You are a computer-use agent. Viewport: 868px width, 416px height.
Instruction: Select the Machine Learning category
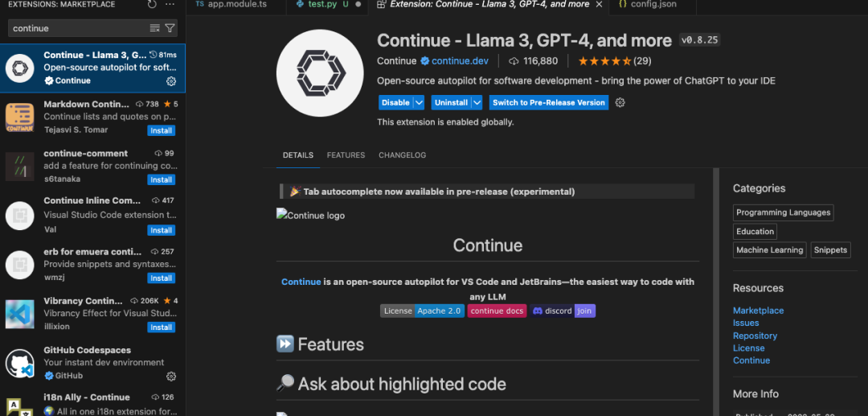click(x=769, y=250)
